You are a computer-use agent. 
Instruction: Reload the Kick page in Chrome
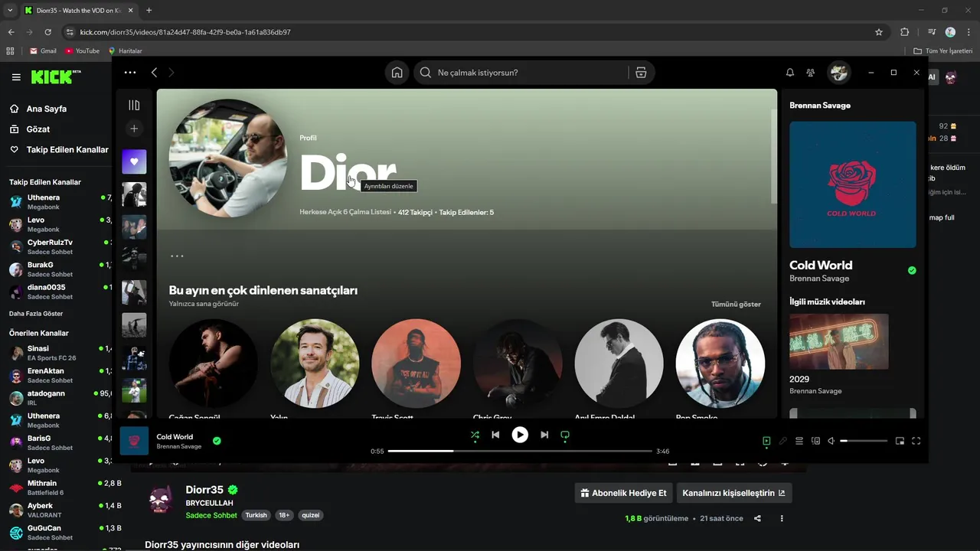click(x=47, y=32)
